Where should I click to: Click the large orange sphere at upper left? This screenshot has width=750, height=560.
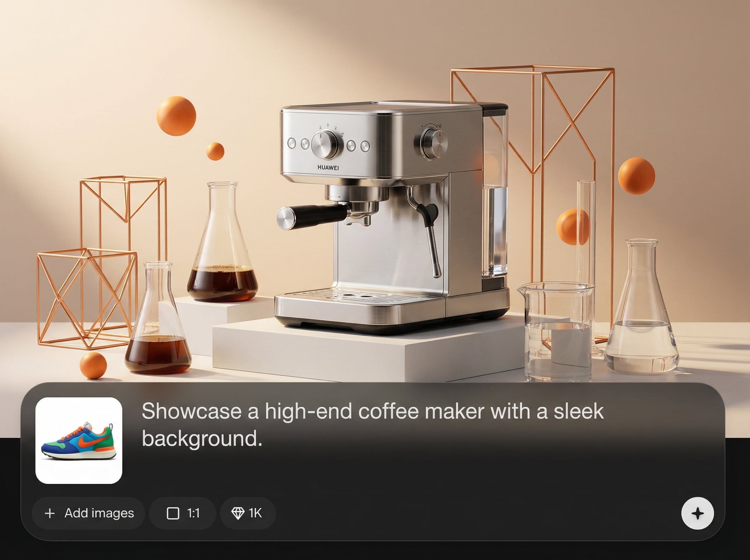click(x=176, y=116)
